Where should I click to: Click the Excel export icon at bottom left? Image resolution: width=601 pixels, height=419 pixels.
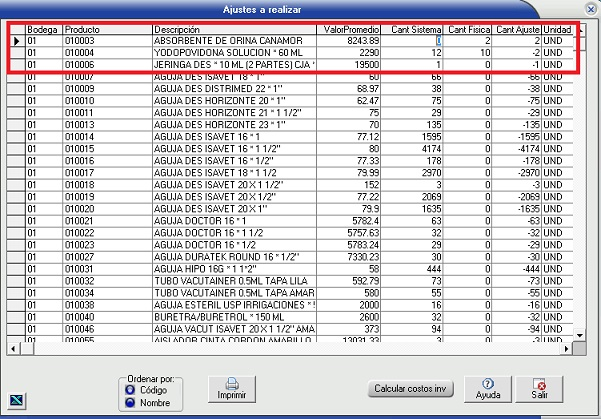17,398
